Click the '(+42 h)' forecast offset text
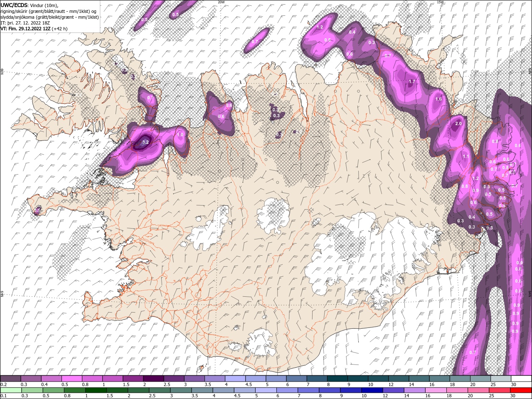 click(60, 29)
